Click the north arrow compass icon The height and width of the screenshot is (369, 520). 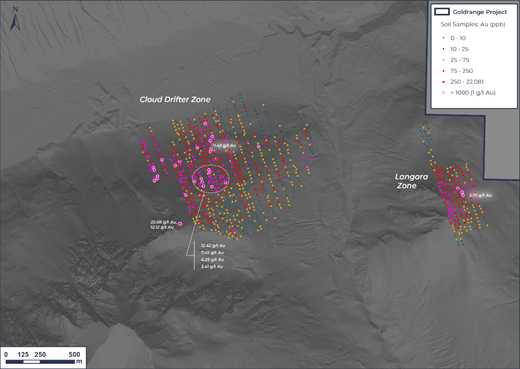[x=15, y=19]
